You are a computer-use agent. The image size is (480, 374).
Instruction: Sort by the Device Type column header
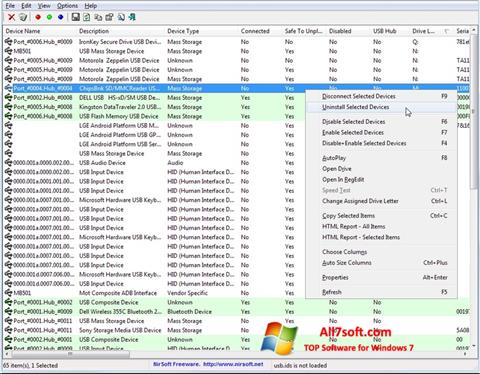pyautogui.click(x=202, y=31)
